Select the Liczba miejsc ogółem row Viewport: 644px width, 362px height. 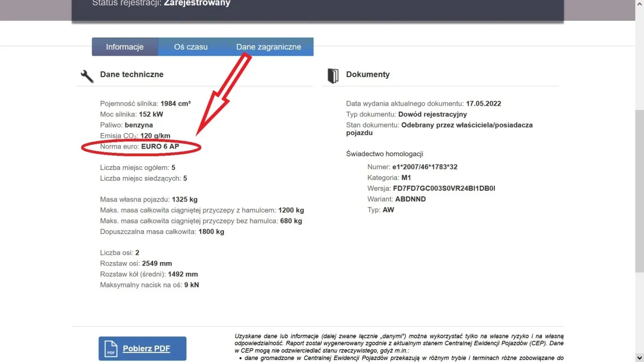pyautogui.click(x=138, y=168)
